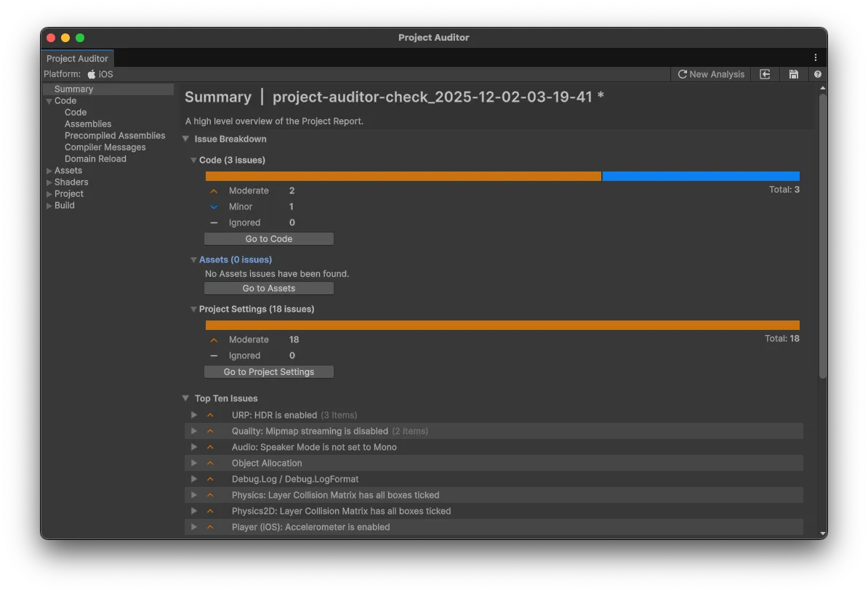This screenshot has height=593, width=868.
Task: Click the blue segment of the Code bar
Action: (700, 176)
